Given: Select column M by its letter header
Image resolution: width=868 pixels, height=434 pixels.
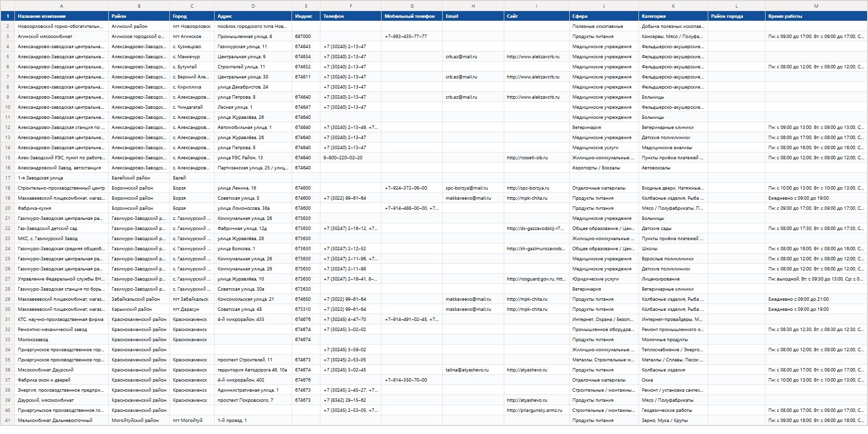Looking at the screenshot, I should [x=817, y=6].
